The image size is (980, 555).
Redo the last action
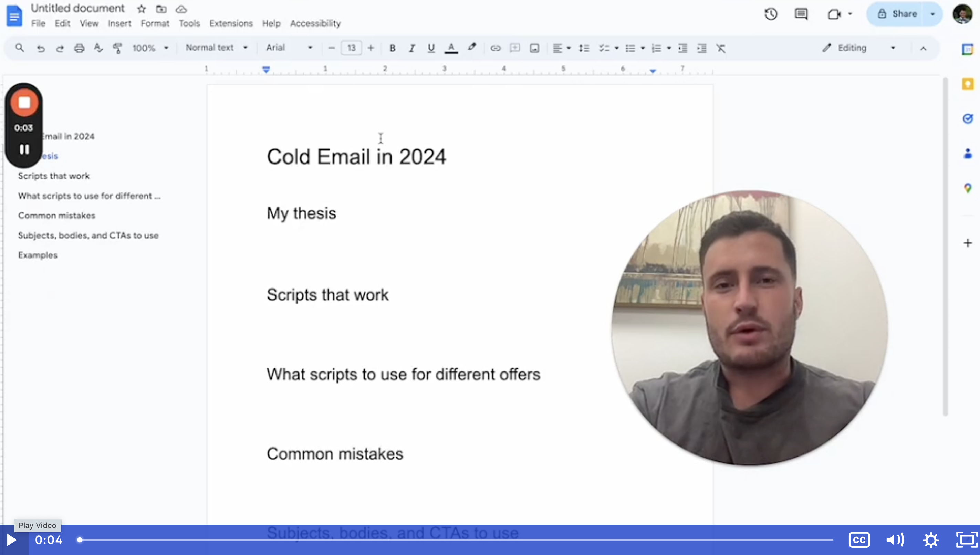point(60,49)
